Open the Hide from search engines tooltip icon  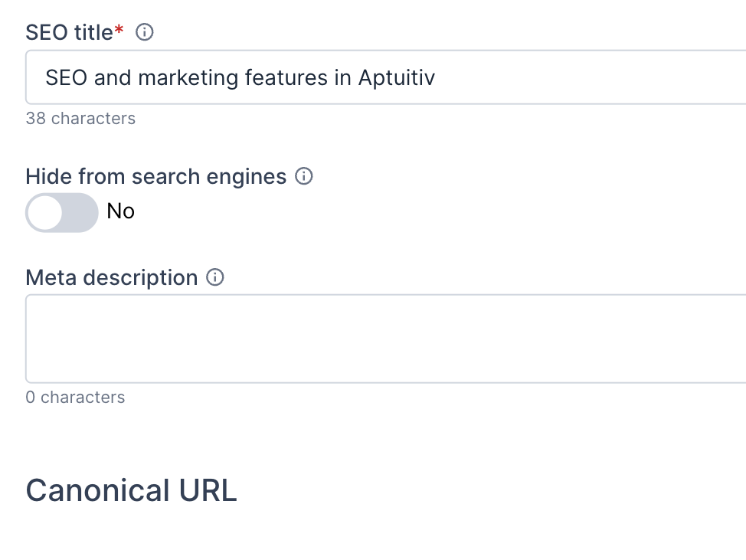304,176
